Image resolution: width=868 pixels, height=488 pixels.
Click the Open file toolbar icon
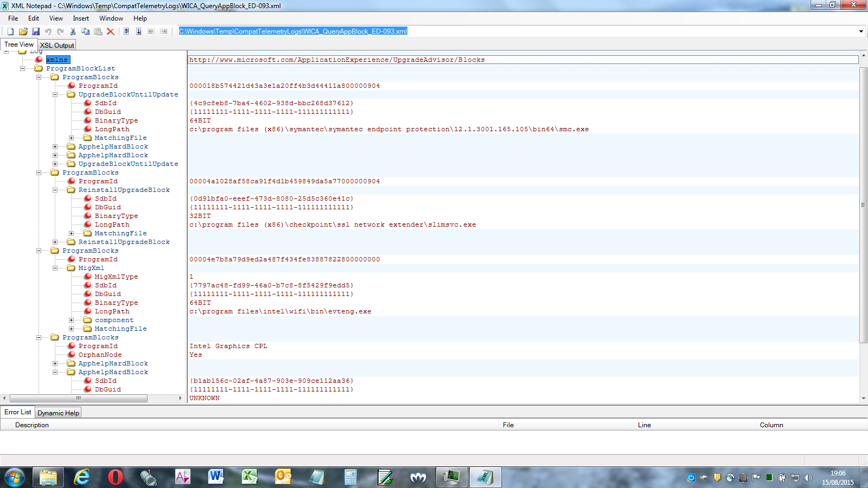tap(23, 31)
